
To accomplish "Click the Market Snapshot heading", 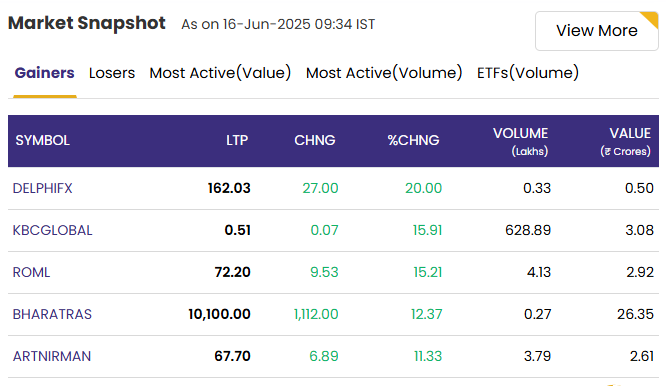I will point(87,23).
